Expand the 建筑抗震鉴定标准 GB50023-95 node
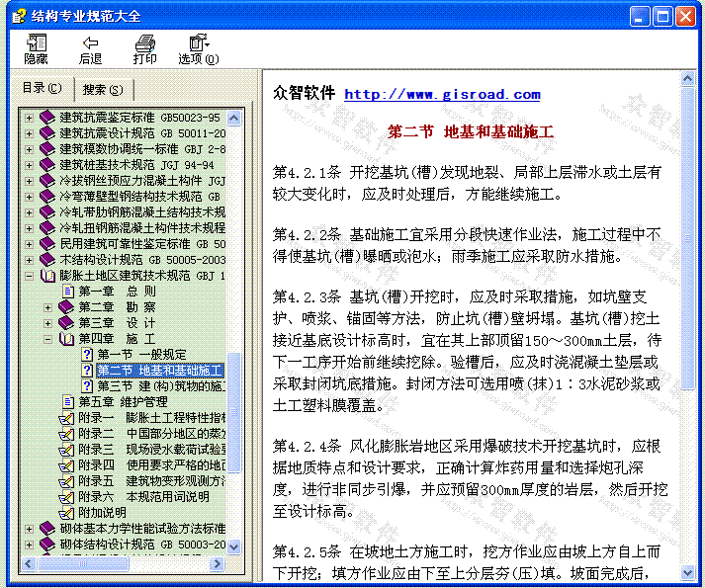The height and width of the screenshot is (588, 705). (x=30, y=118)
